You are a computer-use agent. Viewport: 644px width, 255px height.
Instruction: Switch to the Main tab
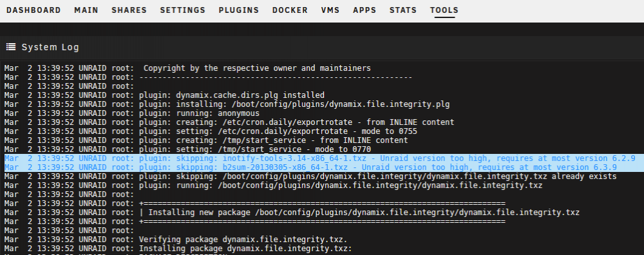(86, 10)
